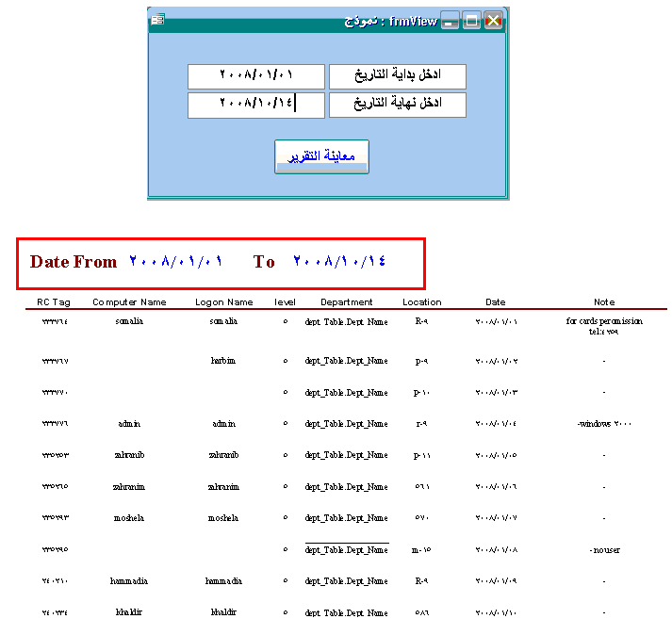Close the frmView form window
The height and width of the screenshot is (635, 672).
(x=493, y=21)
